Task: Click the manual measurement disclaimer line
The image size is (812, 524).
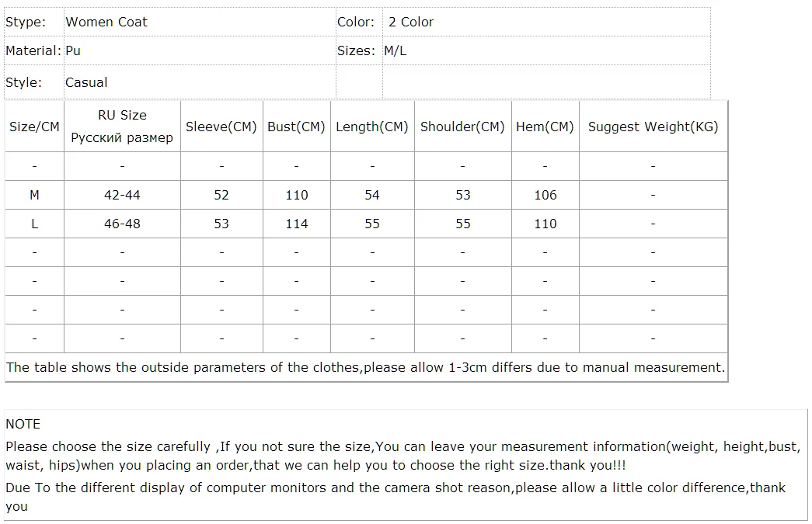Action: [x=365, y=367]
